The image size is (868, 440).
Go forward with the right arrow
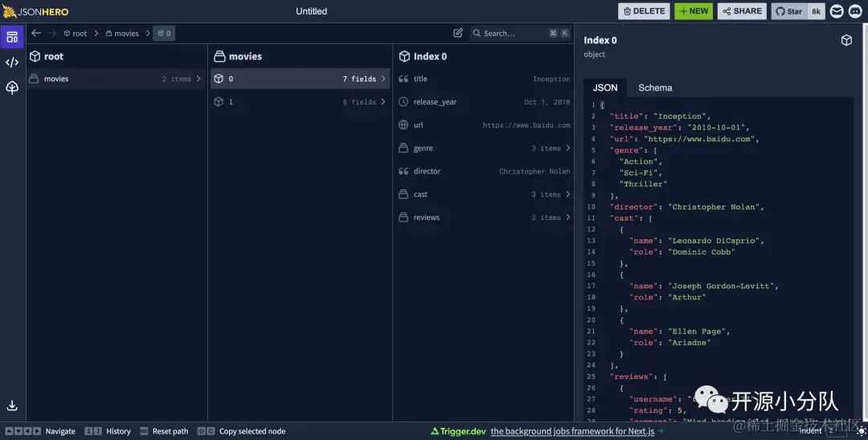[51, 33]
